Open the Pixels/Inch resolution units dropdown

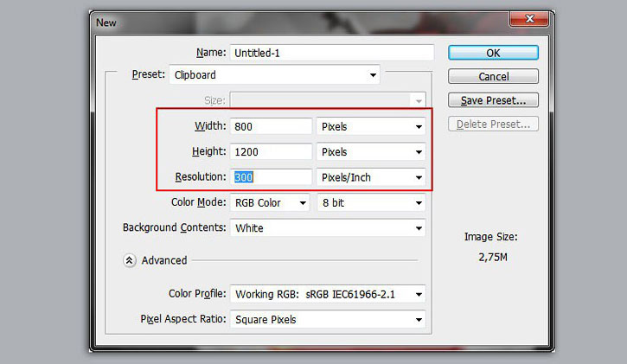pyautogui.click(x=371, y=177)
